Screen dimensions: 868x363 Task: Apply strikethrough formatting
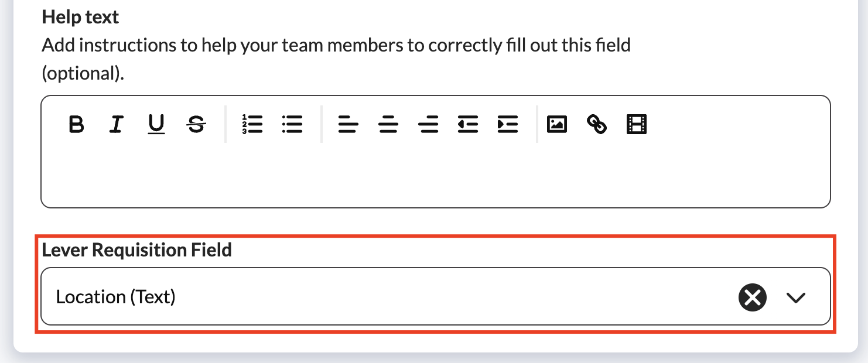(196, 124)
